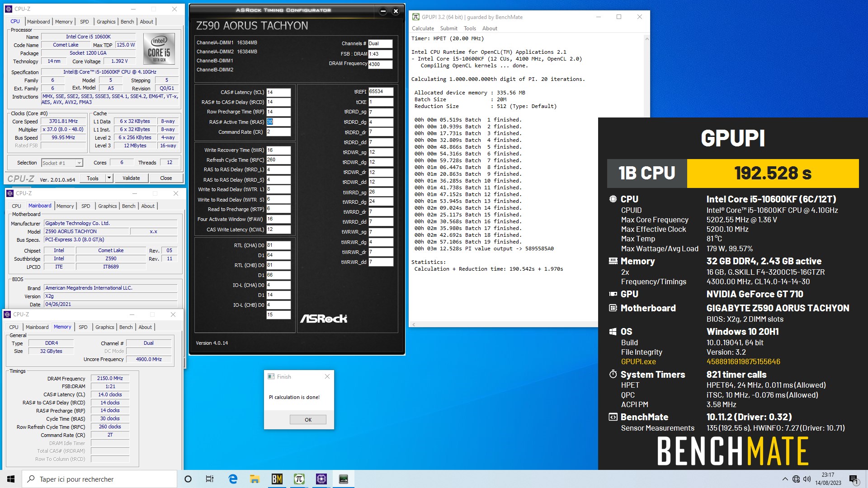Open SPD tab in top CPU-Z
Screen dimensions: 868x488
pyautogui.click(x=85, y=21)
